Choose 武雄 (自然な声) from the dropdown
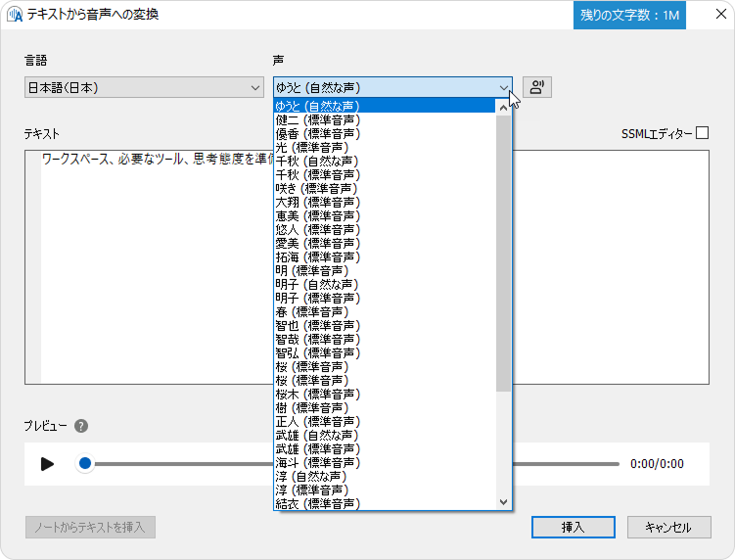735x560 pixels. (x=318, y=435)
